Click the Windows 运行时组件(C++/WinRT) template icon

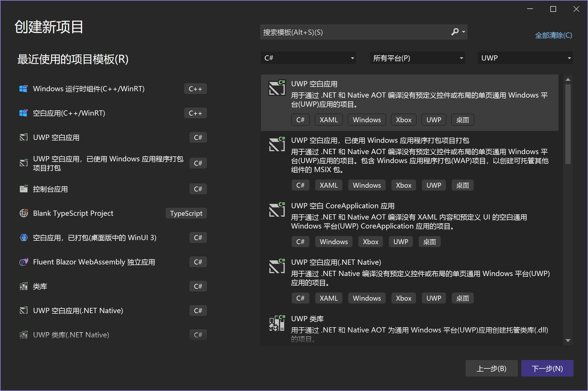coord(23,89)
